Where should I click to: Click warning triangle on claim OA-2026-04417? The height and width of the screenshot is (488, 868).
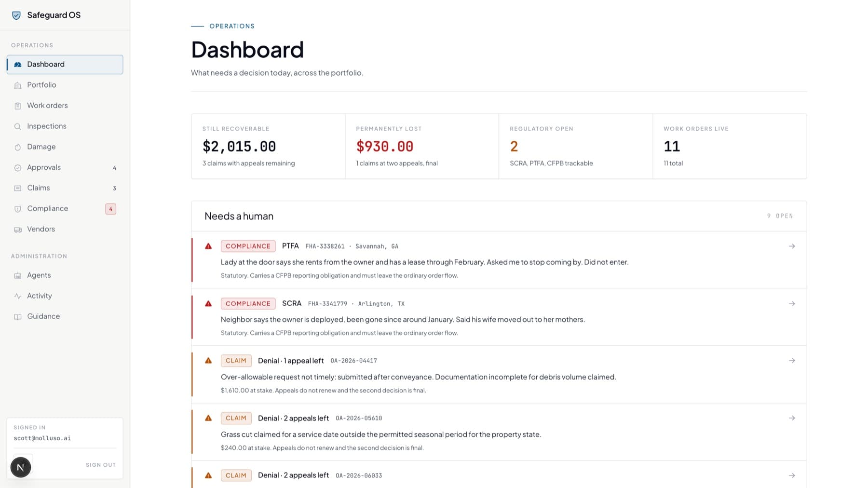[x=208, y=360]
